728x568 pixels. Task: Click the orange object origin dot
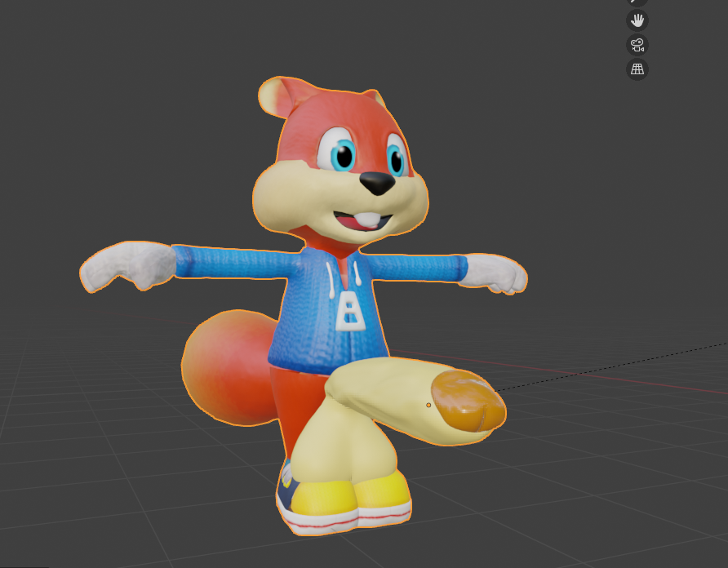[x=428, y=405]
